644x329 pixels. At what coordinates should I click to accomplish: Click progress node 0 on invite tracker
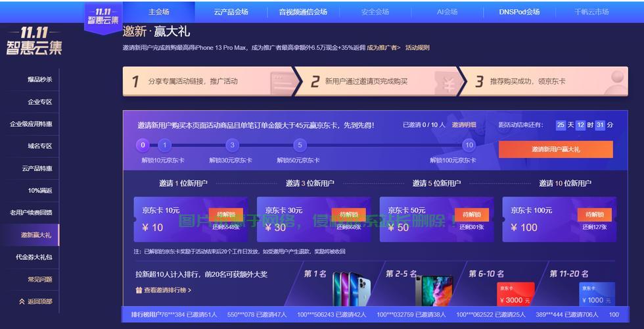(143, 145)
